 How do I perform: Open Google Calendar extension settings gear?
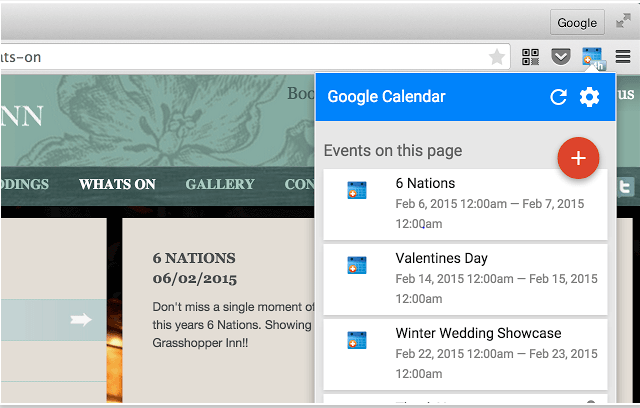pos(589,97)
